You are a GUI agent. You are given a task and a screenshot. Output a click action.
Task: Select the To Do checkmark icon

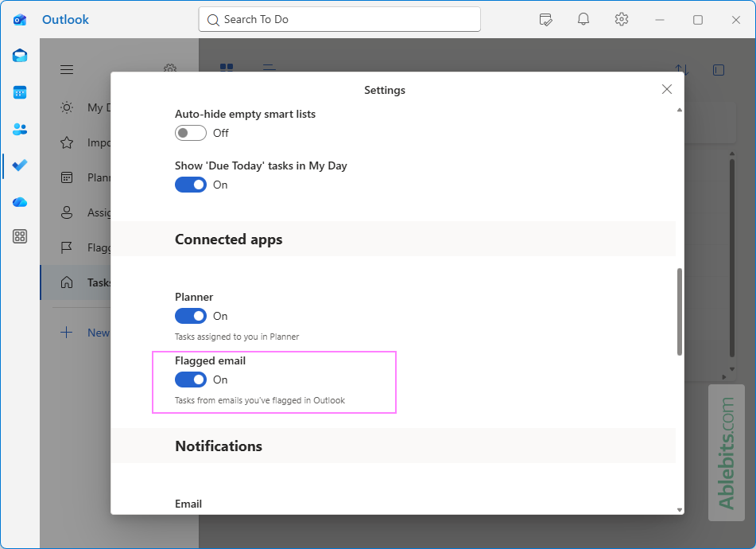click(x=20, y=165)
